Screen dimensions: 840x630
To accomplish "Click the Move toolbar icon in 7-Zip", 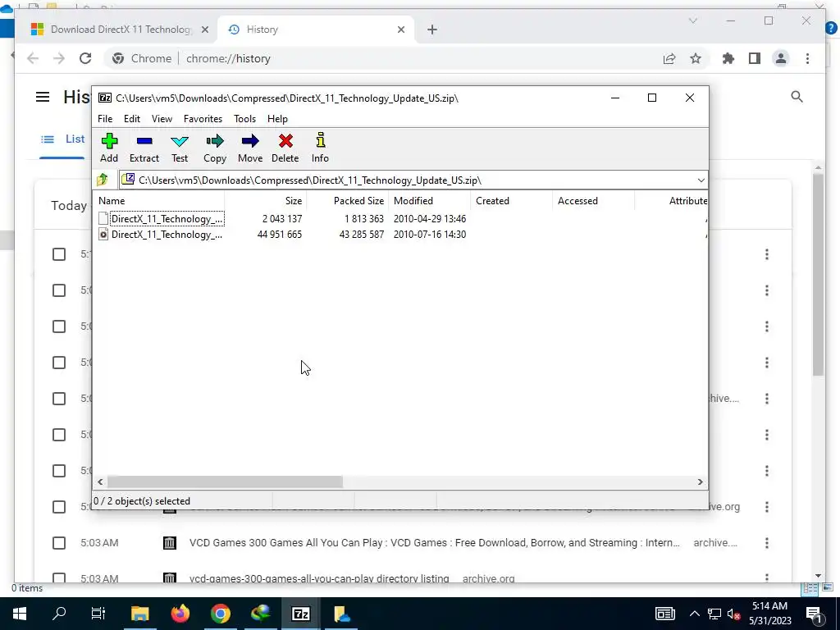I will (x=250, y=148).
